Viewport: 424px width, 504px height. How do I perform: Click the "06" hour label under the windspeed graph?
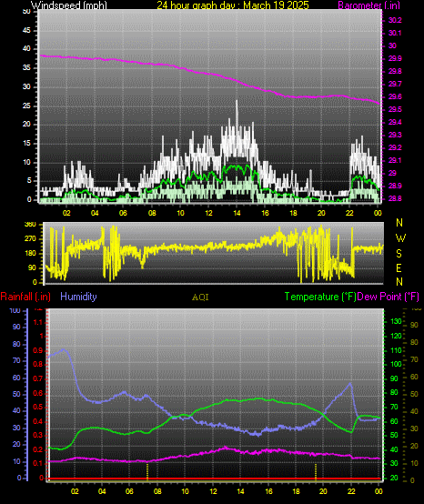pos(123,213)
